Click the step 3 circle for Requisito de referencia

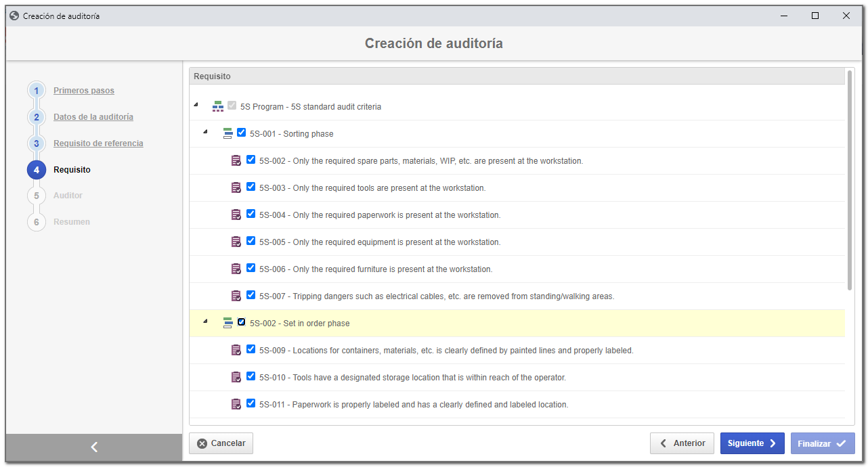pos(37,143)
